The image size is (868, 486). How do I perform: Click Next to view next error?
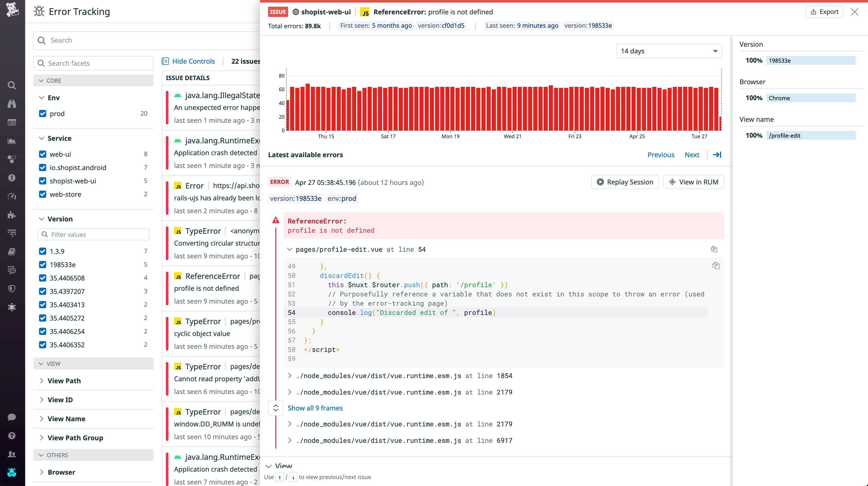click(x=692, y=155)
